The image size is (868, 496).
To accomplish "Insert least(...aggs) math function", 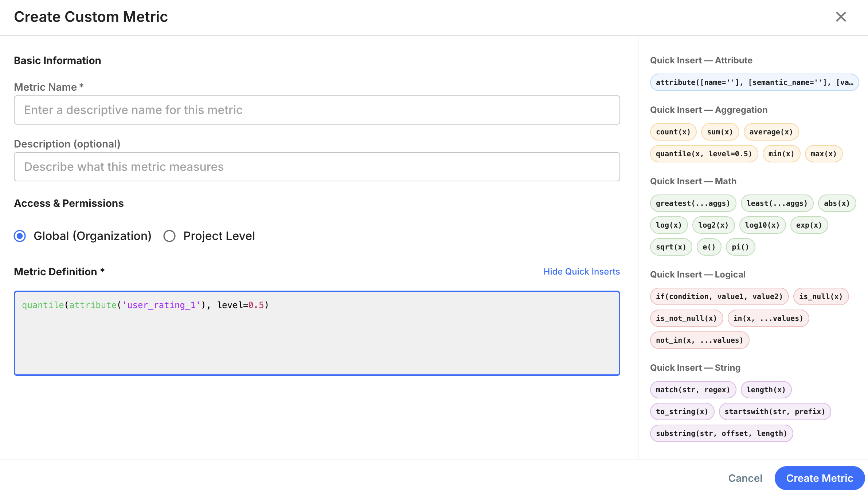I will (777, 203).
